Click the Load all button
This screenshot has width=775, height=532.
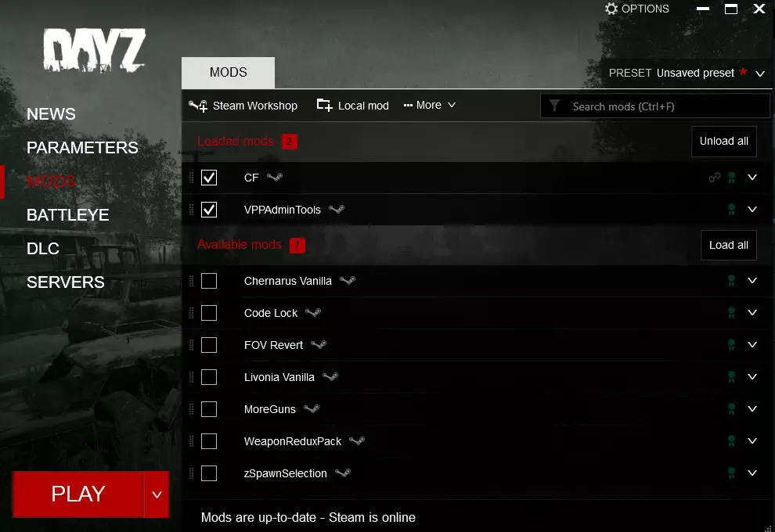tap(729, 245)
